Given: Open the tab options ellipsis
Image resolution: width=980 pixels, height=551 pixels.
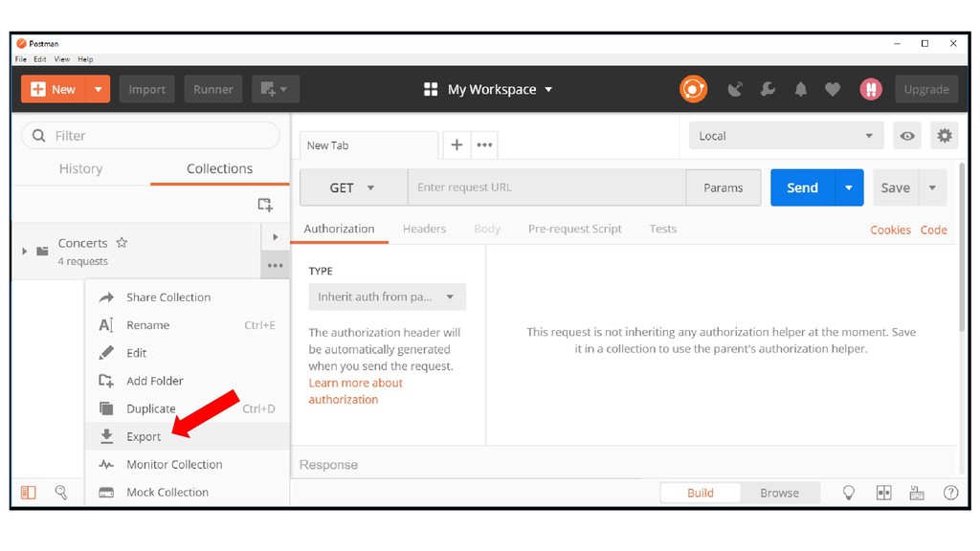Looking at the screenshot, I should tap(484, 145).
